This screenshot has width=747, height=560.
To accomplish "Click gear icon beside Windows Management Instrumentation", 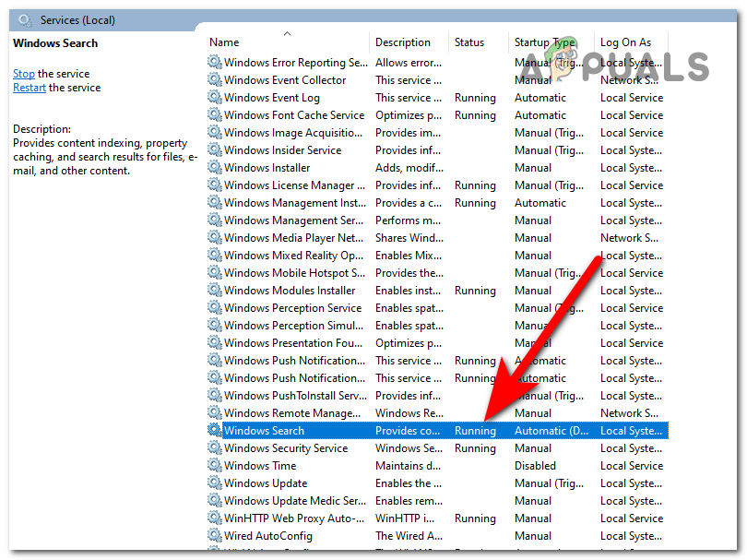I will click(x=215, y=202).
